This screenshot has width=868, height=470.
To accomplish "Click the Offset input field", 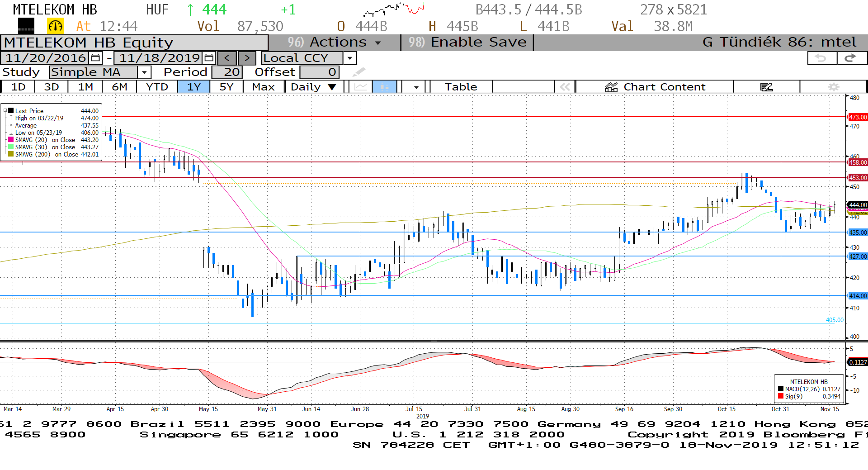I will tap(320, 72).
